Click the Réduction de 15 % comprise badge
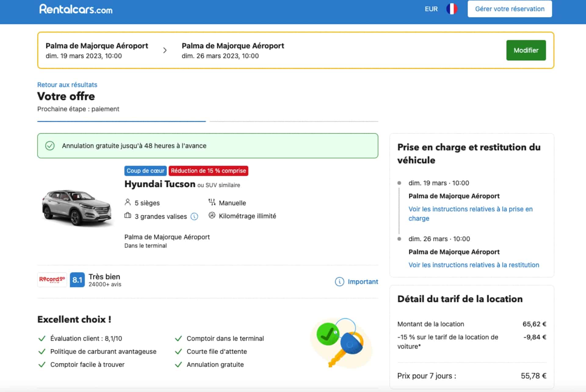 pyautogui.click(x=208, y=171)
